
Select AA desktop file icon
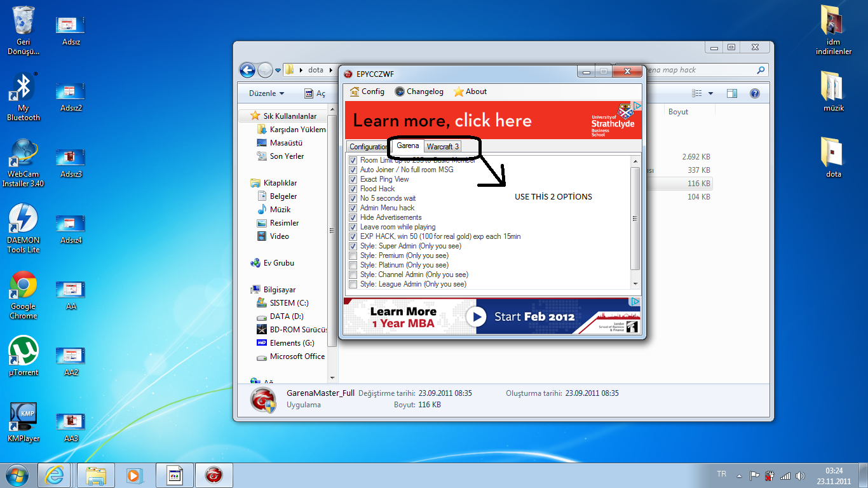pos(71,294)
